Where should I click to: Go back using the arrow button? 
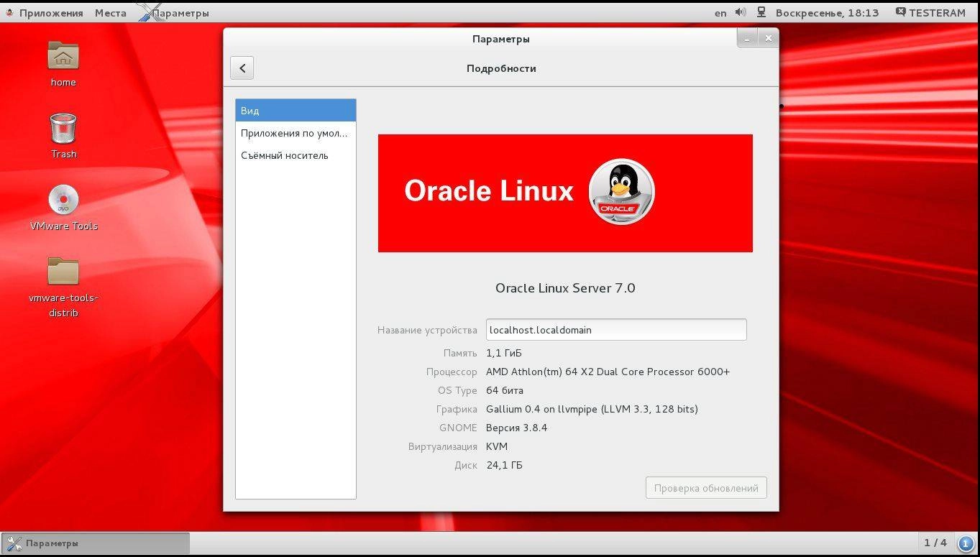tap(242, 68)
